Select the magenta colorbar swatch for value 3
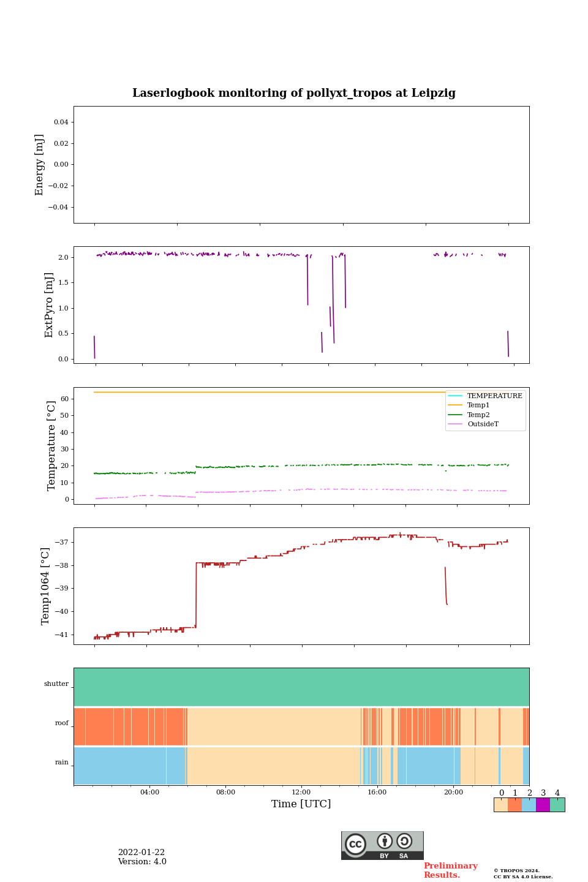588x882 pixels. pyautogui.click(x=543, y=805)
